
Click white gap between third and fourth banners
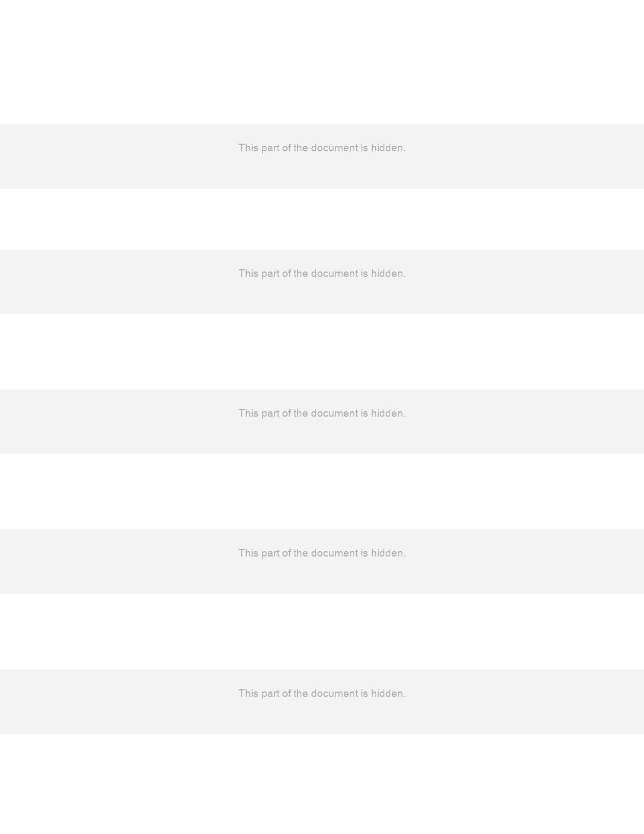click(x=322, y=492)
